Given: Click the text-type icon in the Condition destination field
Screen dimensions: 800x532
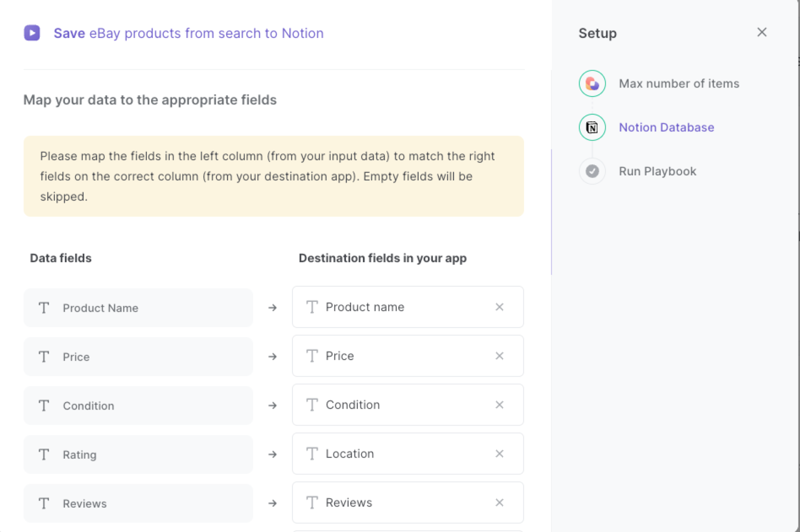Looking at the screenshot, I should click(x=312, y=405).
